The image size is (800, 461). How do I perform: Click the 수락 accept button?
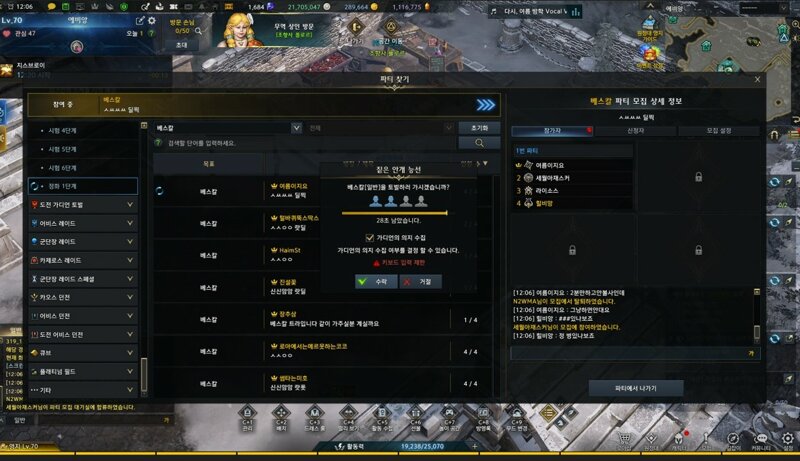[x=376, y=281]
